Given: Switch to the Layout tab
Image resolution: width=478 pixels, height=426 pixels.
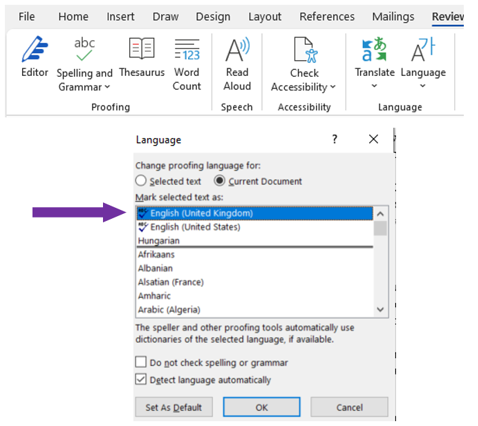Looking at the screenshot, I should (265, 16).
